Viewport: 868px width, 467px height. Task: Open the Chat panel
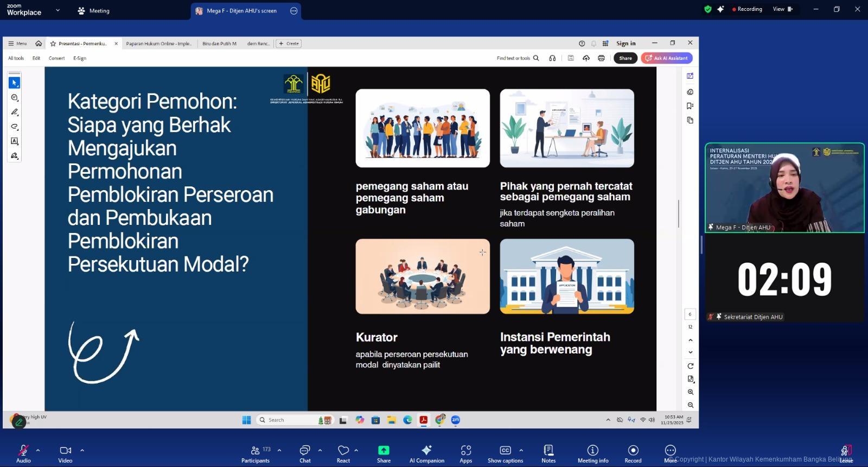tap(305, 453)
